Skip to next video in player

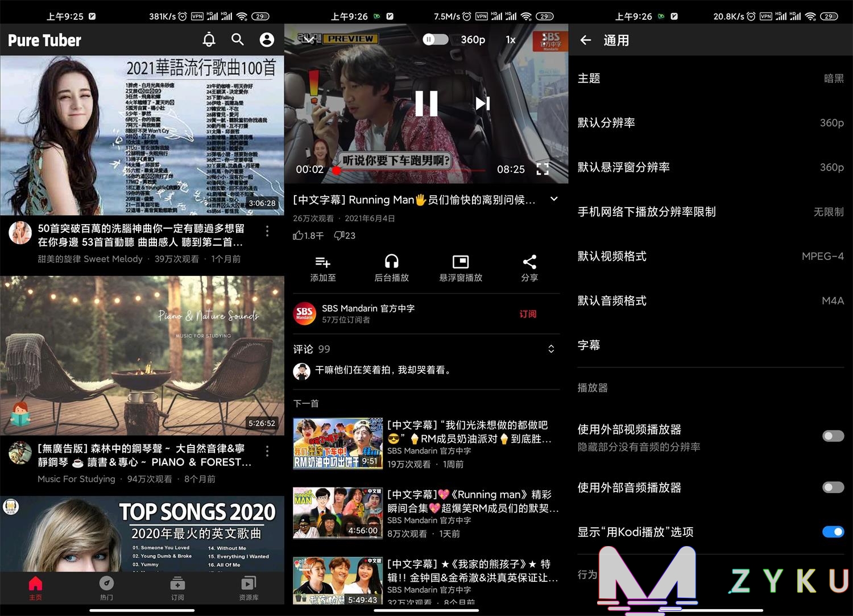tap(482, 104)
